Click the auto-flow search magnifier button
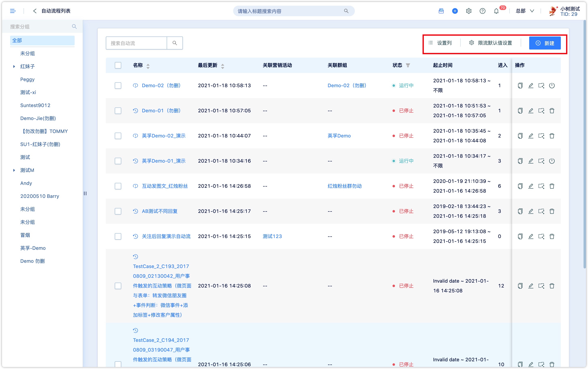The height and width of the screenshot is (369, 588). pyautogui.click(x=175, y=43)
